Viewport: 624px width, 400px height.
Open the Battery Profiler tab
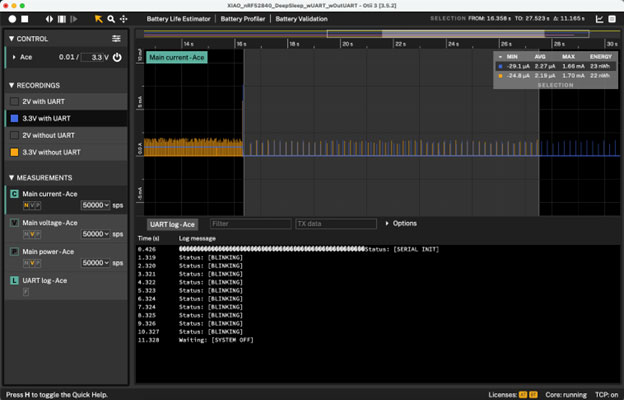[242, 19]
